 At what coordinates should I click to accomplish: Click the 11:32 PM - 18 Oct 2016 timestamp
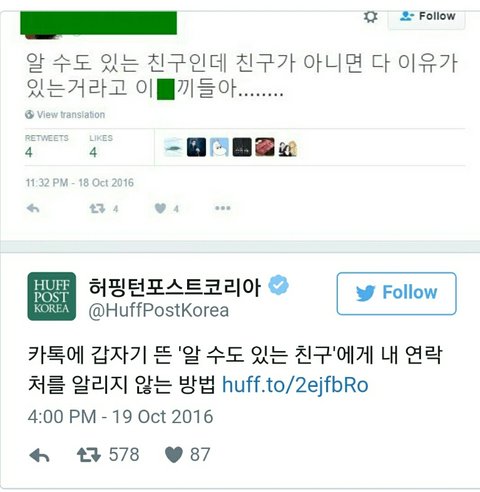pyautogui.click(x=80, y=183)
